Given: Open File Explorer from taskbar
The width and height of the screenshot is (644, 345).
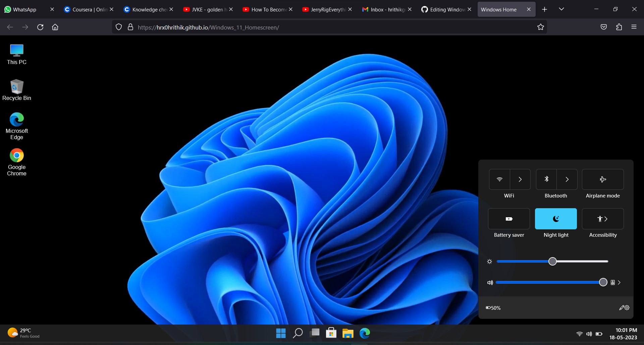Looking at the screenshot, I should coord(348,333).
